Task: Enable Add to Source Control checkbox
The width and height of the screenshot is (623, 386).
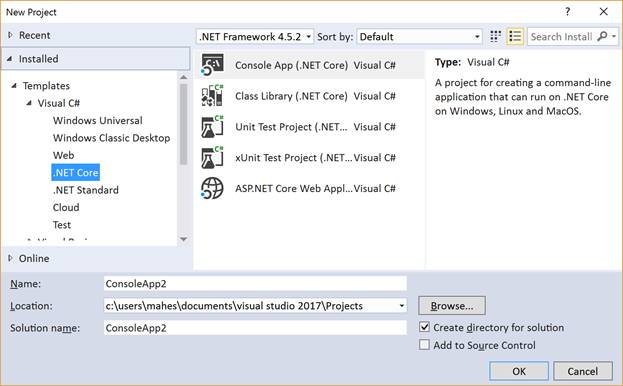Action: (x=424, y=345)
